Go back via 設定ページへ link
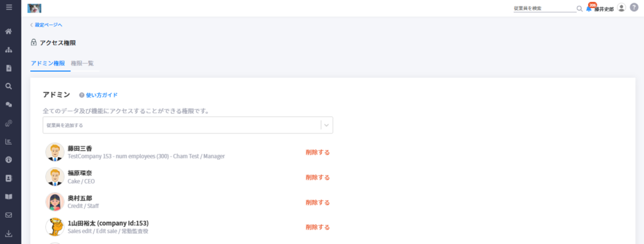Screen dimensions: 644x244 click(x=46, y=25)
